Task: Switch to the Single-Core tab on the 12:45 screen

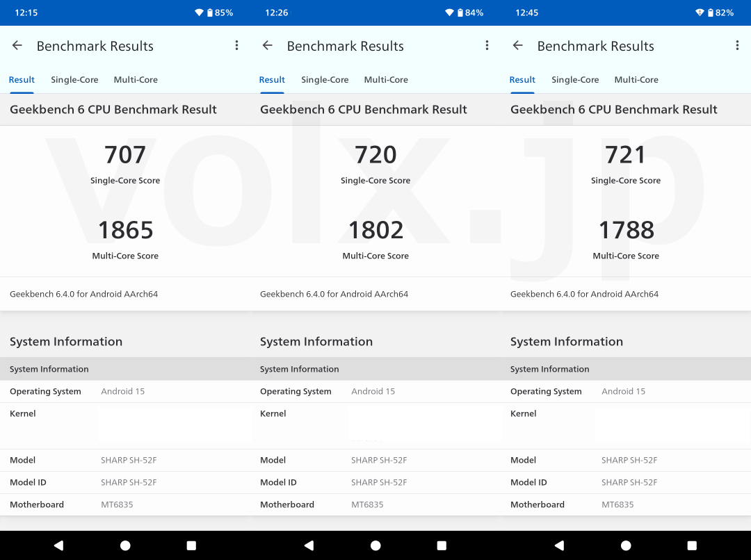Action: (575, 79)
